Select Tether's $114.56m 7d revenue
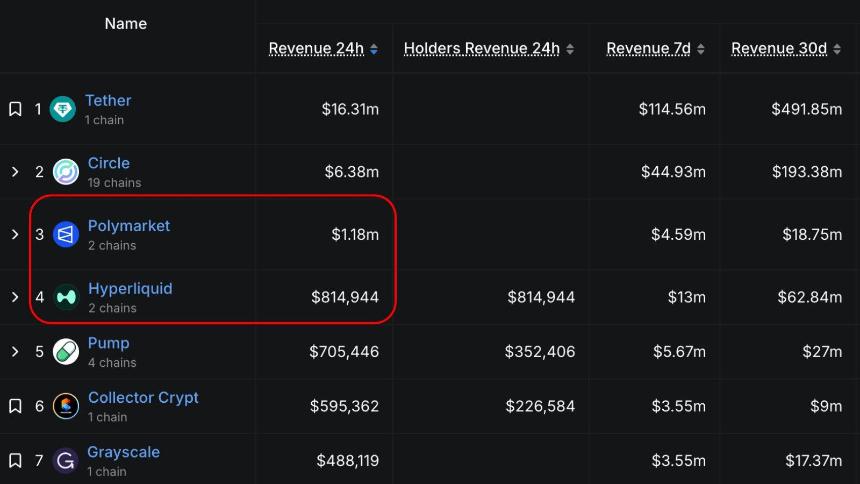This screenshot has width=860, height=484. [x=672, y=109]
